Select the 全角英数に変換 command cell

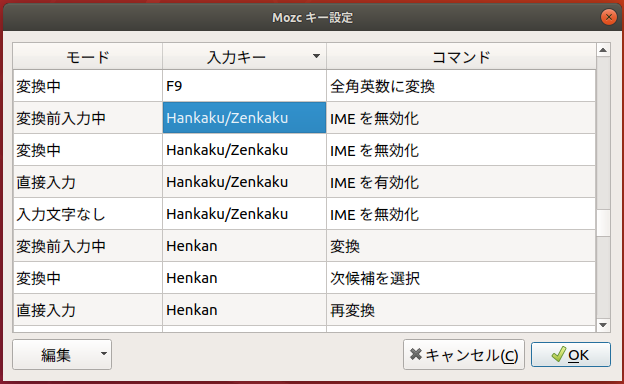[461, 86]
